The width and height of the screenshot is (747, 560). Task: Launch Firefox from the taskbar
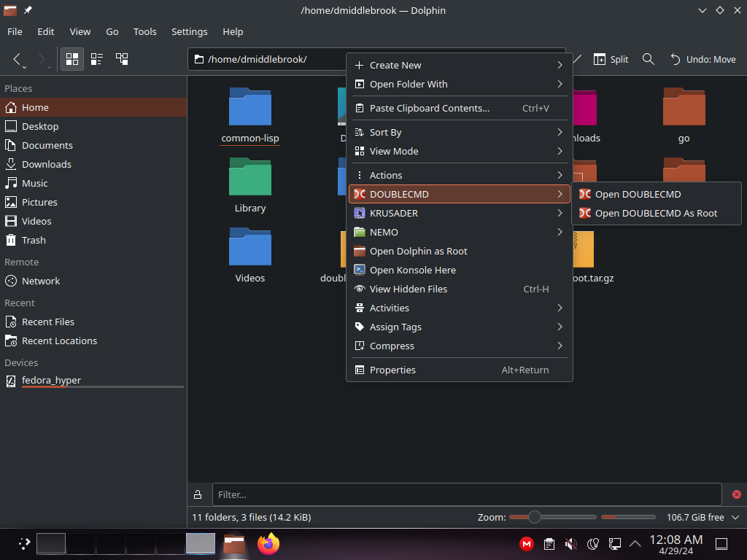pyautogui.click(x=268, y=544)
